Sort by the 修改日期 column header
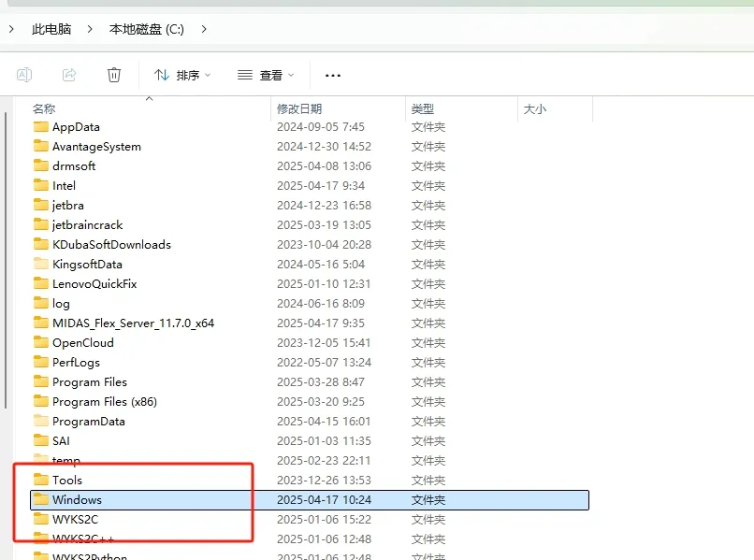 pyautogui.click(x=299, y=109)
